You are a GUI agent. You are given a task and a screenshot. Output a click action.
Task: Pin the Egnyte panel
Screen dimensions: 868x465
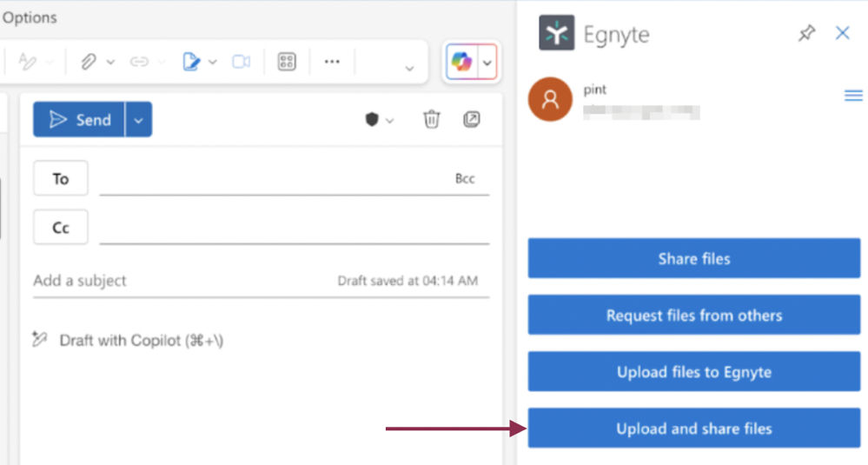tap(806, 33)
